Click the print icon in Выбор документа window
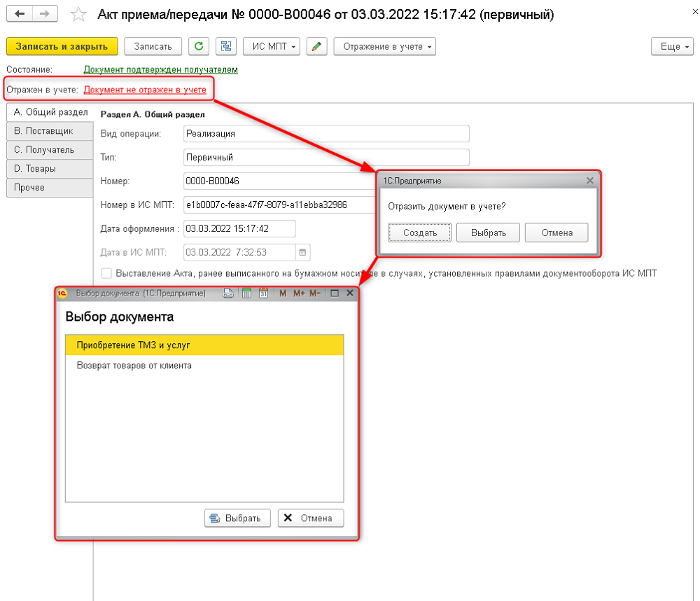 (x=228, y=293)
